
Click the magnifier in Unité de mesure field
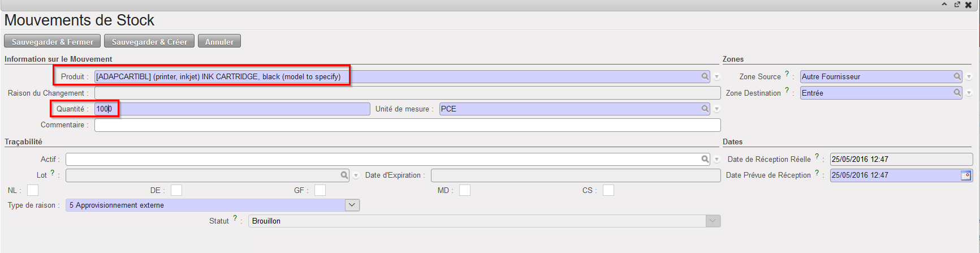[705, 109]
